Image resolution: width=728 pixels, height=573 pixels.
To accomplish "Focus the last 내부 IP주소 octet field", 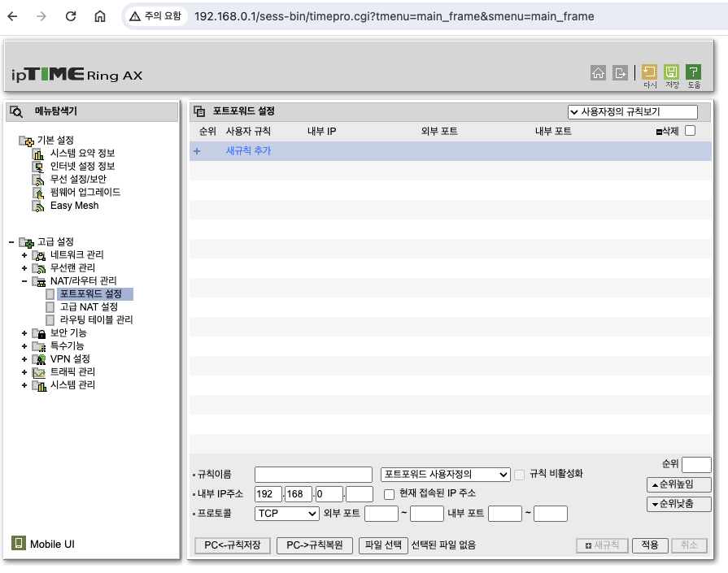I will [x=360, y=494].
